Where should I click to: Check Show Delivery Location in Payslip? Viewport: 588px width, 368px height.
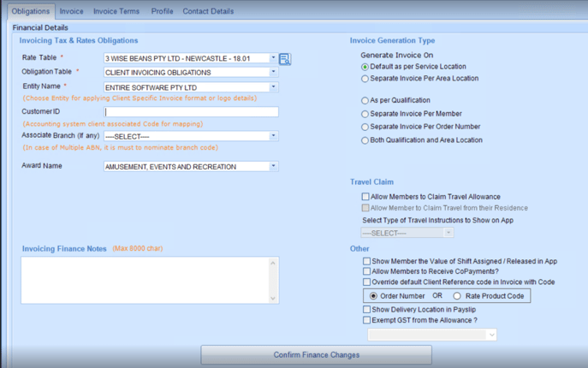pos(366,310)
